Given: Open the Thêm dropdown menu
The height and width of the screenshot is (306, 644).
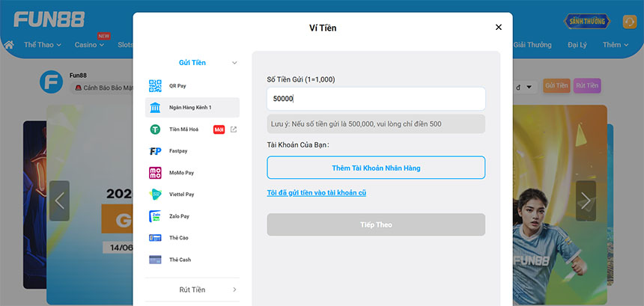Looking at the screenshot, I should point(616,45).
